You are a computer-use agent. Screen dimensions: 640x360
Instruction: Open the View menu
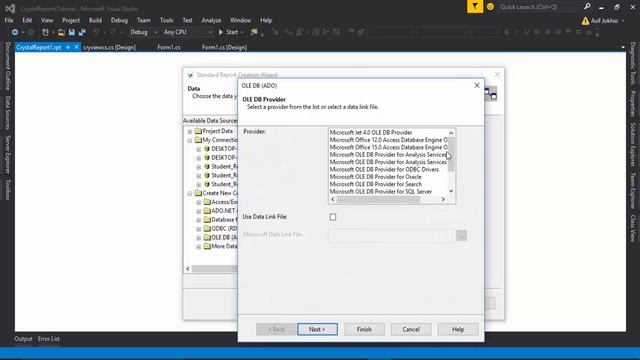point(47,20)
